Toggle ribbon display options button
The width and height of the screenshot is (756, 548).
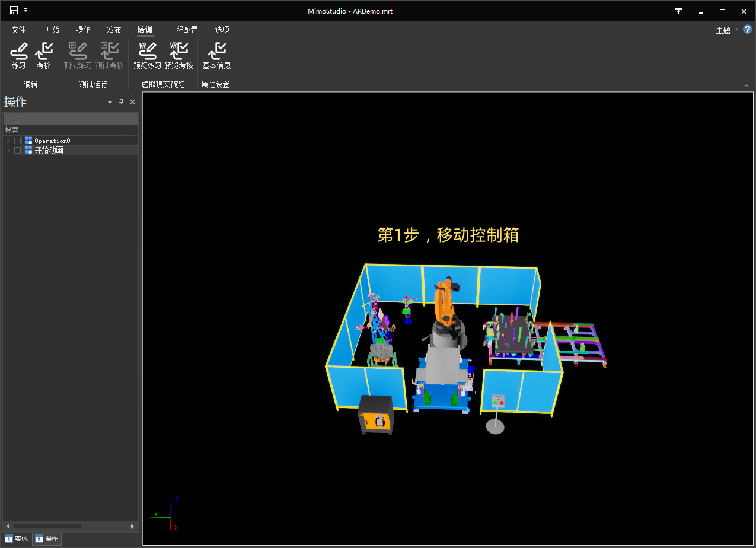point(678,11)
